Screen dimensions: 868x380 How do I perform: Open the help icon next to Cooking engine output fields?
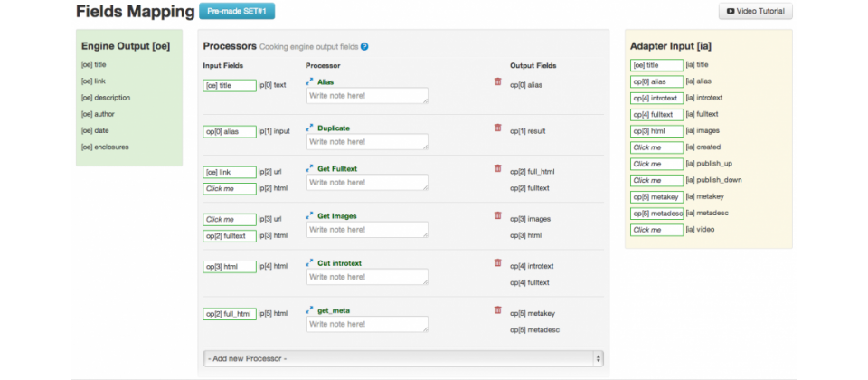click(364, 47)
